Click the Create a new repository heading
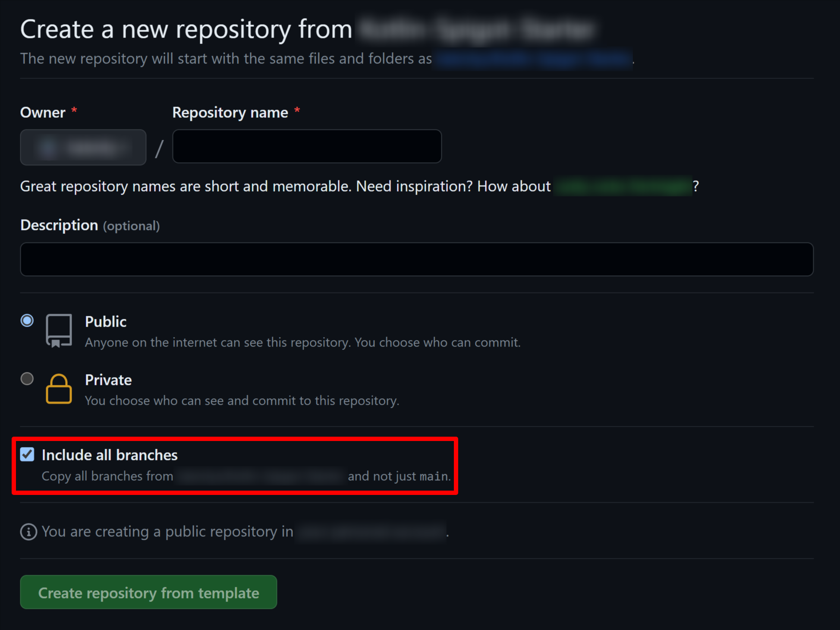 coord(186,29)
